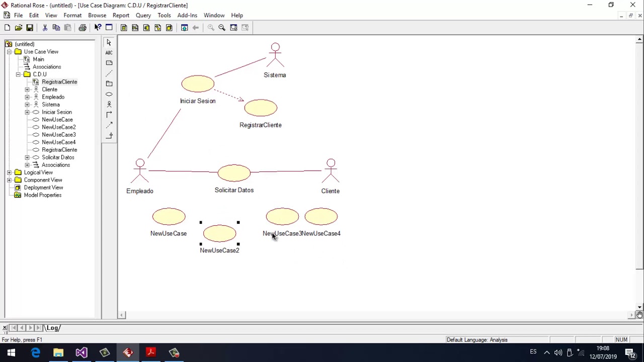The width and height of the screenshot is (644, 362).
Task: Select the Sistema actor in diagram
Action: pos(275,55)
